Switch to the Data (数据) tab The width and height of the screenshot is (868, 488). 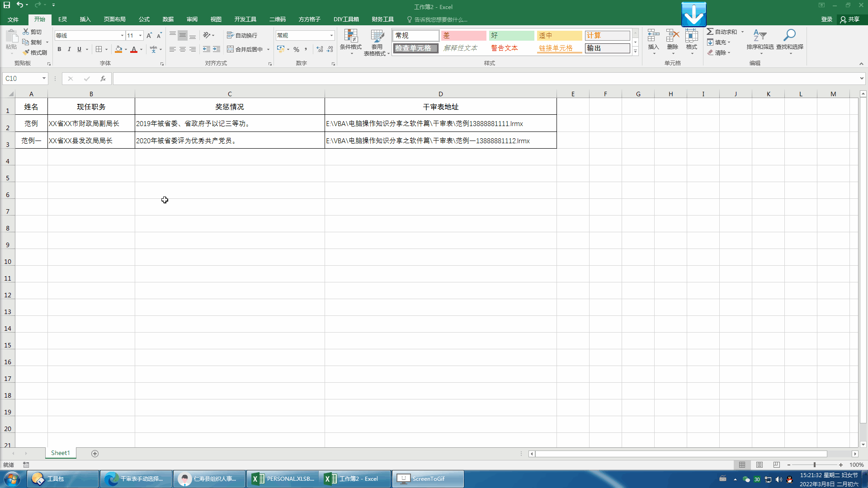click(168, 19)
